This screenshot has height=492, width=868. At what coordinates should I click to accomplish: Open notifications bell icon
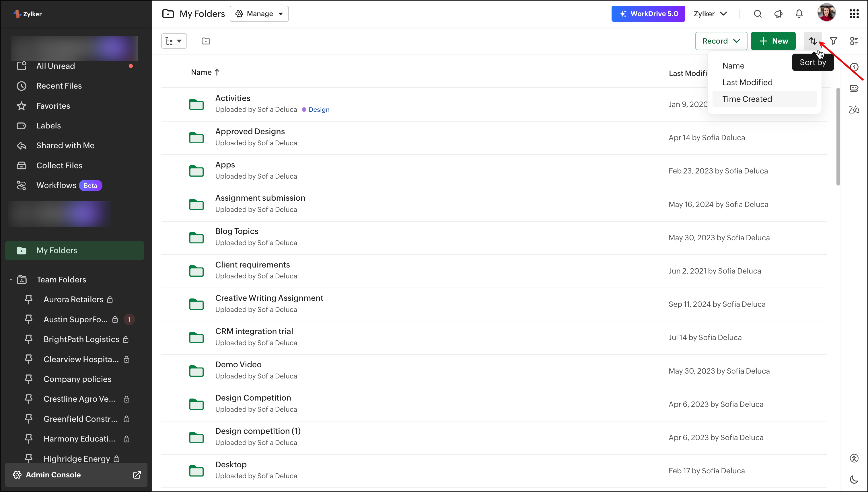(799, 14)
